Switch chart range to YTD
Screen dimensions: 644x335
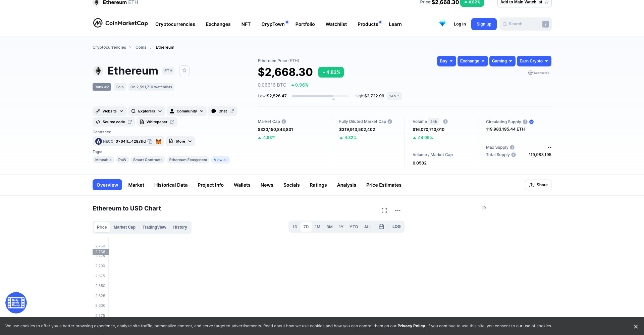[x=354, y=227]
